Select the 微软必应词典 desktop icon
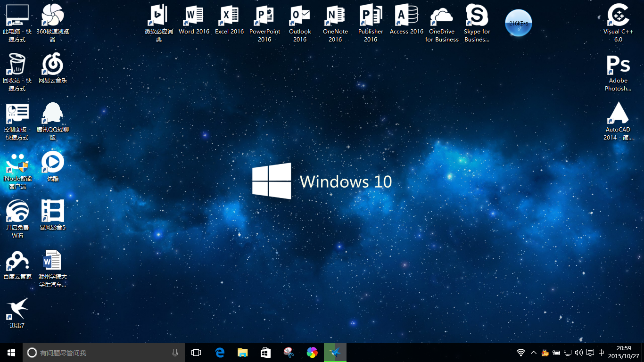 [x=159, y=24]
